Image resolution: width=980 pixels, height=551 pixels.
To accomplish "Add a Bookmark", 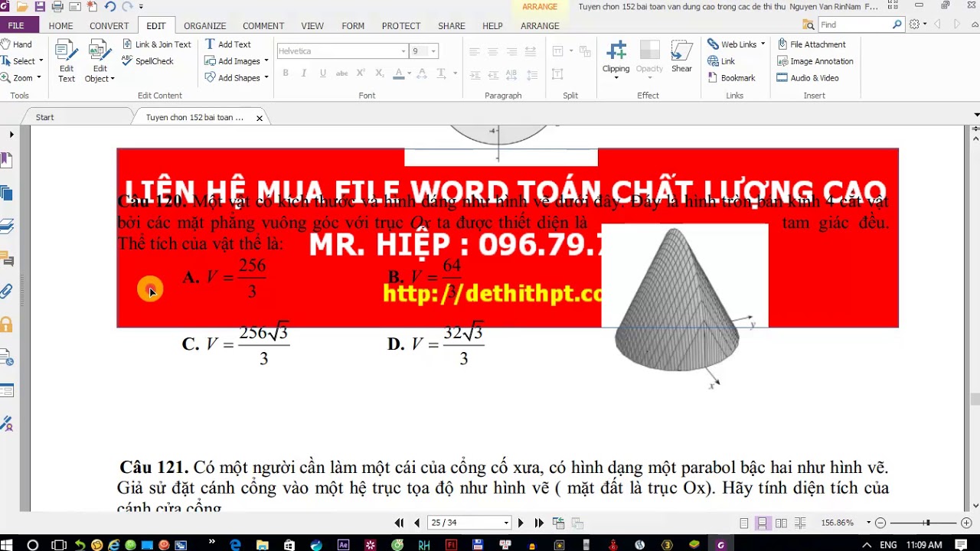I will pos(731,78).
